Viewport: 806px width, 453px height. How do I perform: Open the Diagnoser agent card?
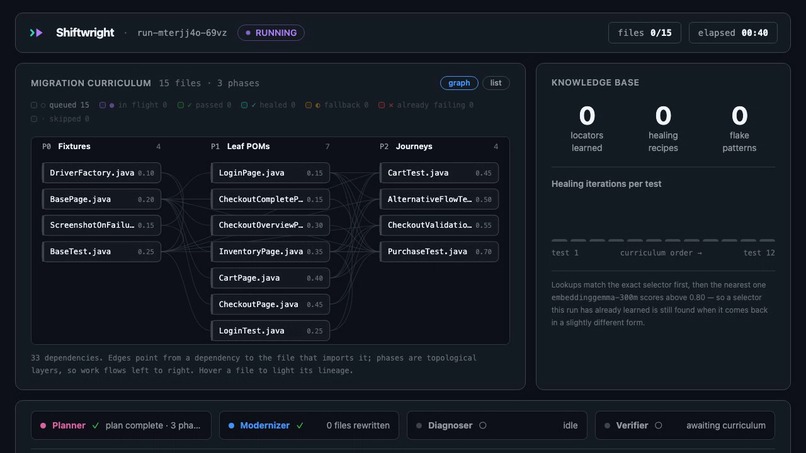pos(497,425)
